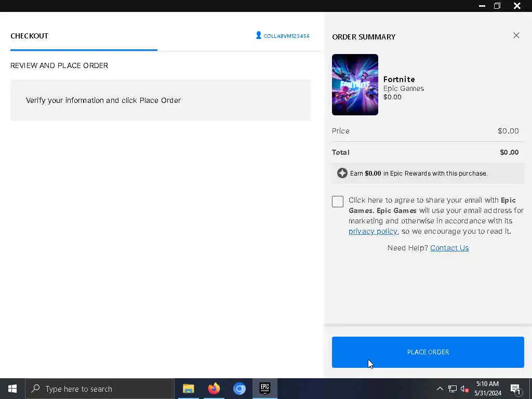Image resolution: width=532 pixels, height=399 pixels.
Task: Click the Total $0.00 amount
Action: click(x=509, y=152)
